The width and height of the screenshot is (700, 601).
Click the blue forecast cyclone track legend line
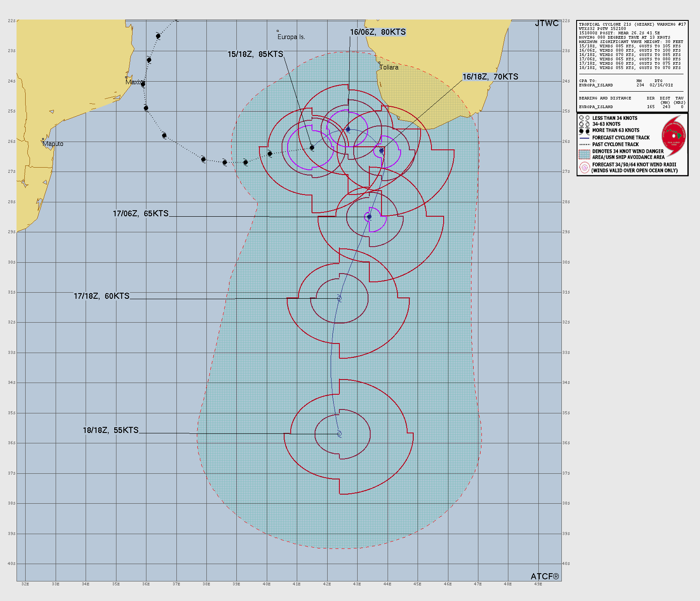click(x=584, y=138)
